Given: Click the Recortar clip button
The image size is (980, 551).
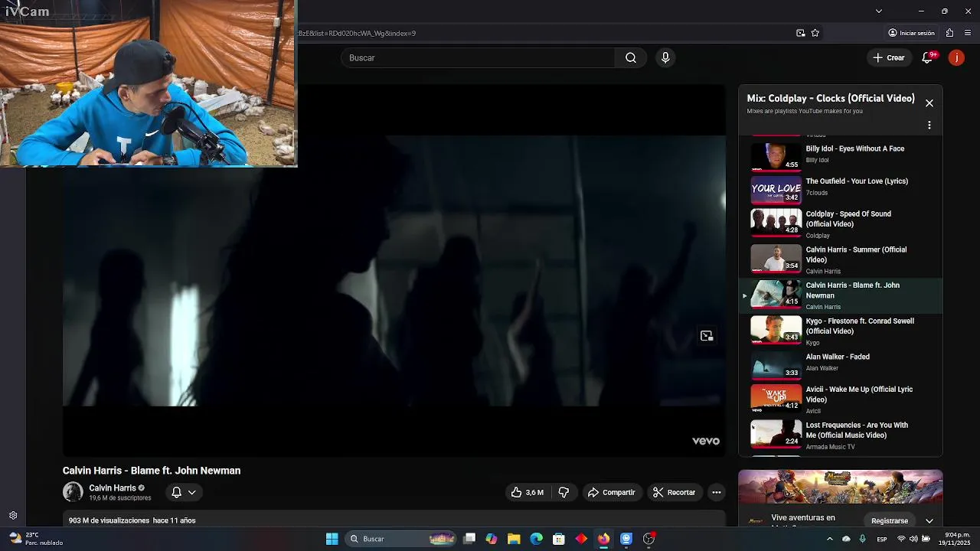Looking at the screenshot, I should tap(674, 493).
